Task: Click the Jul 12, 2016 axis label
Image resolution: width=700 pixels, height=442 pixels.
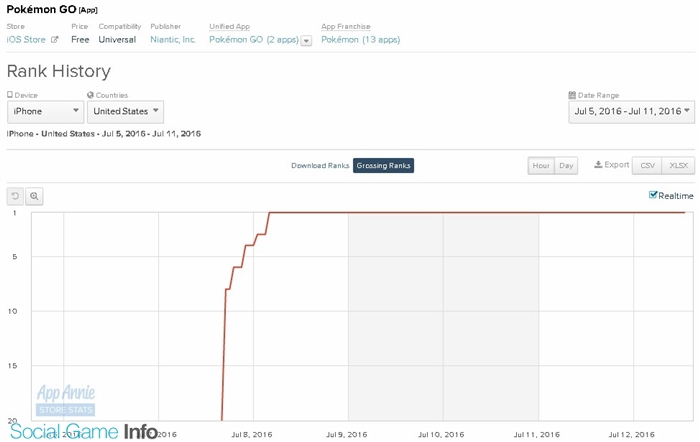Action: click(632, 434)
